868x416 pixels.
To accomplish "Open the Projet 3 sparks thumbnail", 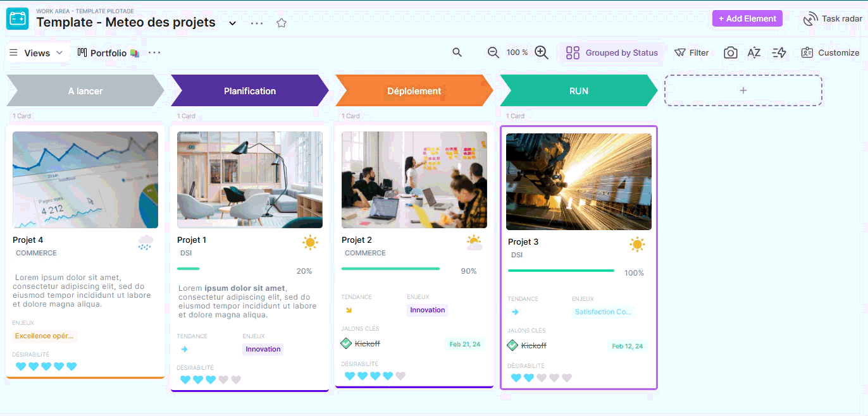I will [578, 181].
